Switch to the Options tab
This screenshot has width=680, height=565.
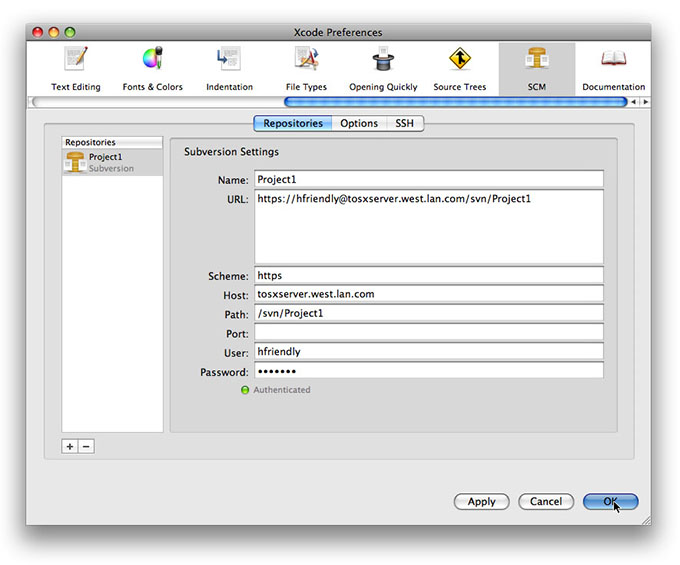click(x=359, y=123)
